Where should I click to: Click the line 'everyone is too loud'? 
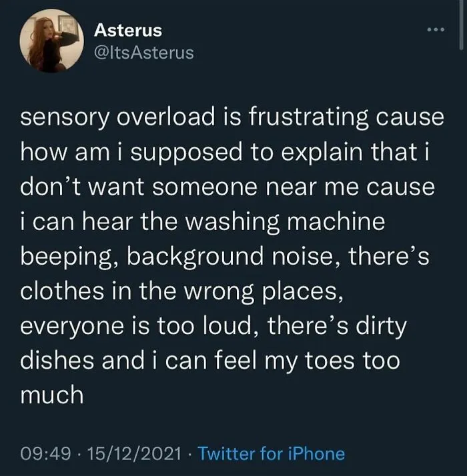point(213,327)
